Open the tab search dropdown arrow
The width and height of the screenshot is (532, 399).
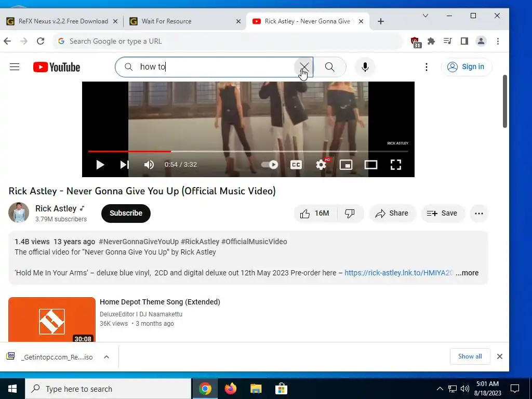(x=425, y=16)
